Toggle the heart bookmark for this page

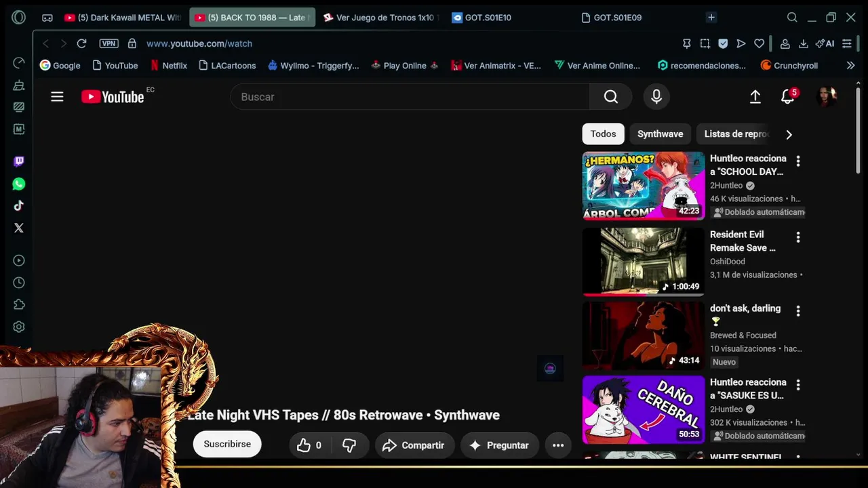[x=759, y=43]
